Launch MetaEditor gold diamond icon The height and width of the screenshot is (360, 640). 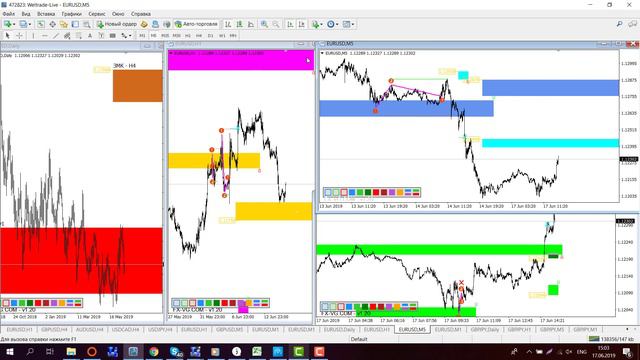click(144, 24)
